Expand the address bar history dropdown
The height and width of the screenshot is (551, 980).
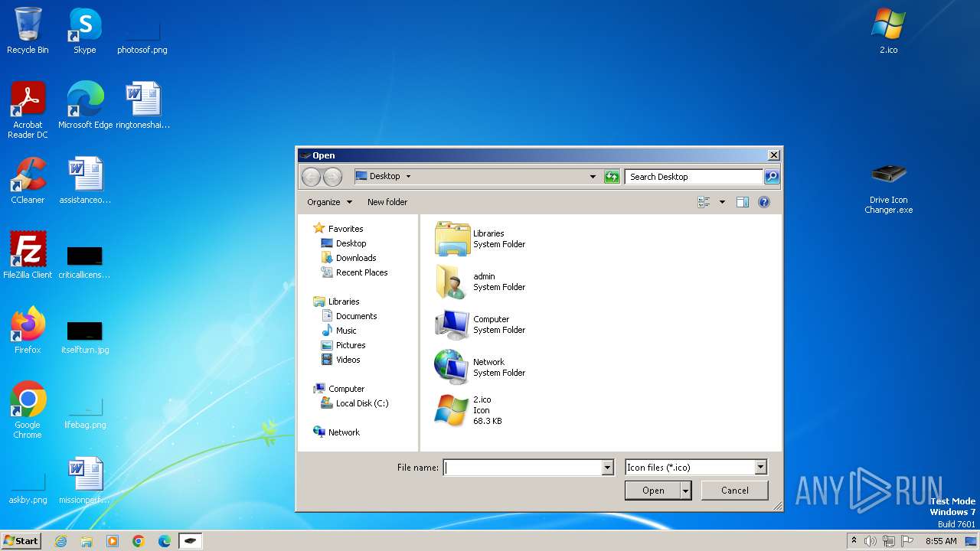(593, 177)
